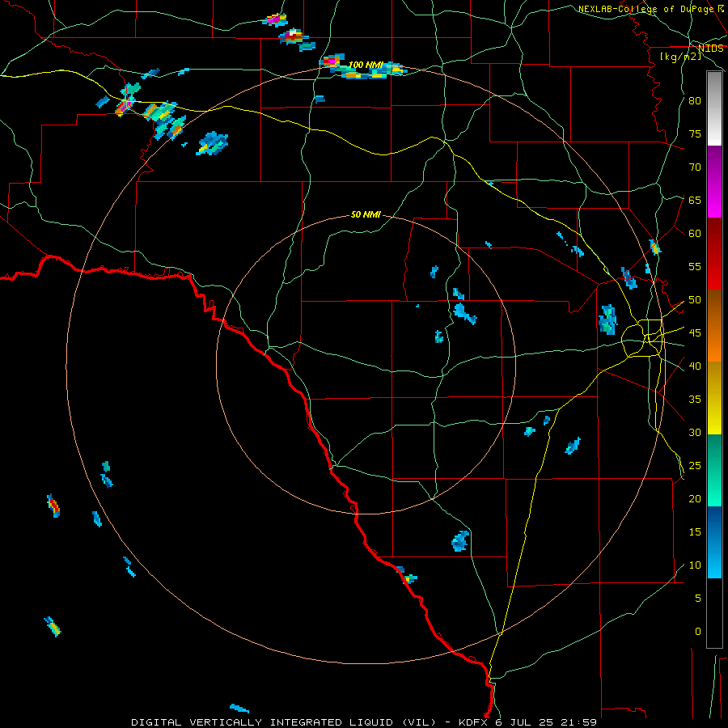Select the 60 value on the VIL scale
728x728 pixels.
coord(695,234)
